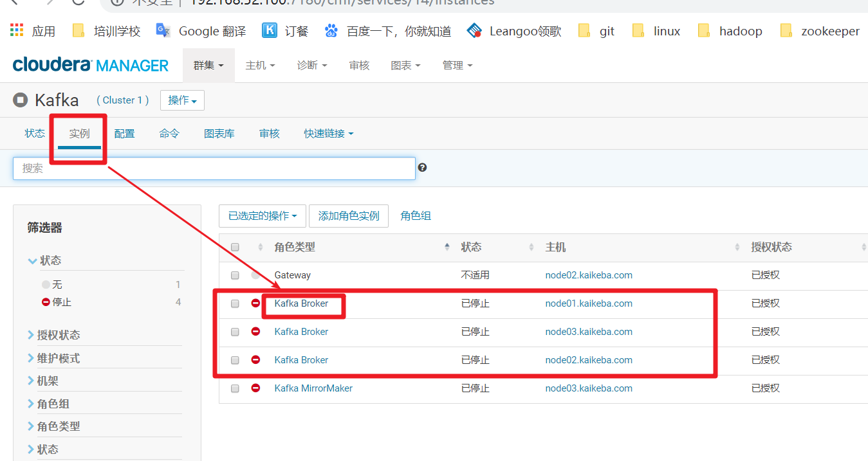Open the 主机 menu dropdown

click(260, 65)
